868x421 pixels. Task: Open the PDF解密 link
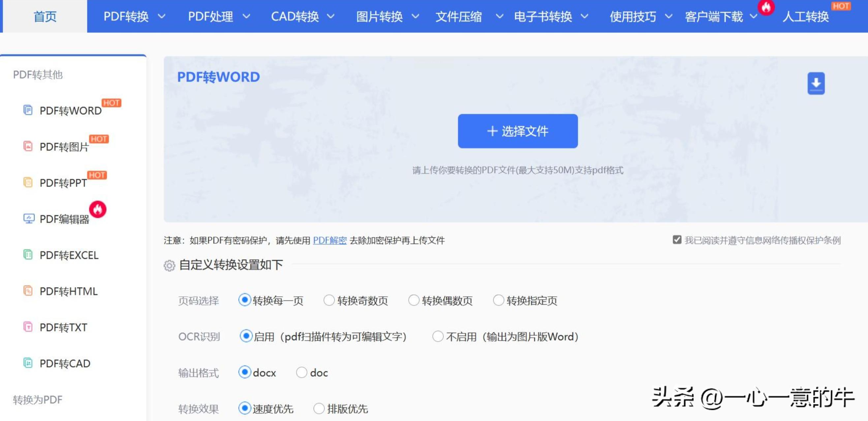[x=330, y=240]
